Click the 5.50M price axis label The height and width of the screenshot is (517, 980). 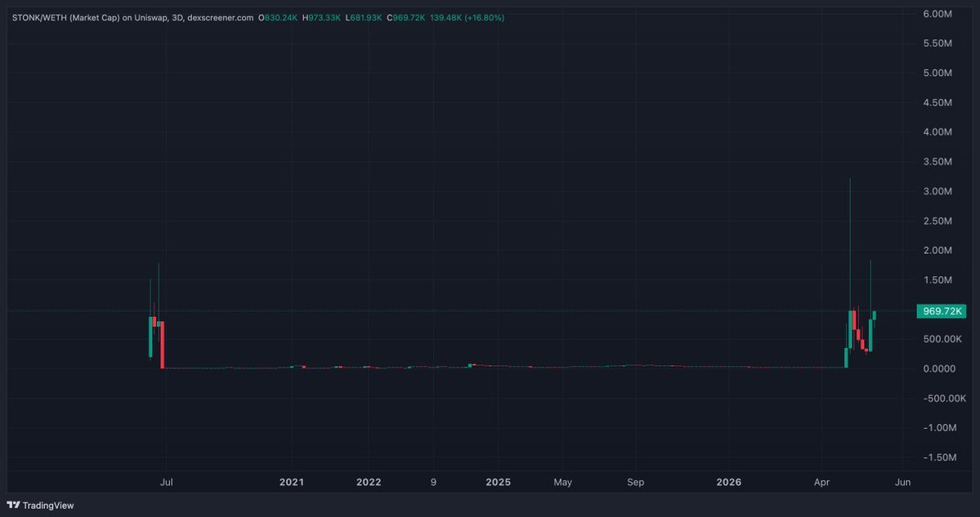click(x=937, y=43)
